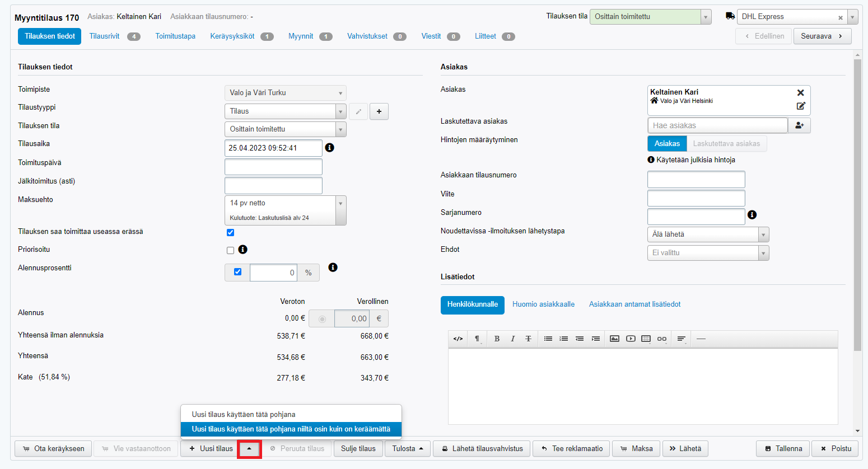The width and height of the screenshot is (868, 469).
Task: Uncheck Tilauksen saa toimittaa useassa erässä
Action: (230, 232)
